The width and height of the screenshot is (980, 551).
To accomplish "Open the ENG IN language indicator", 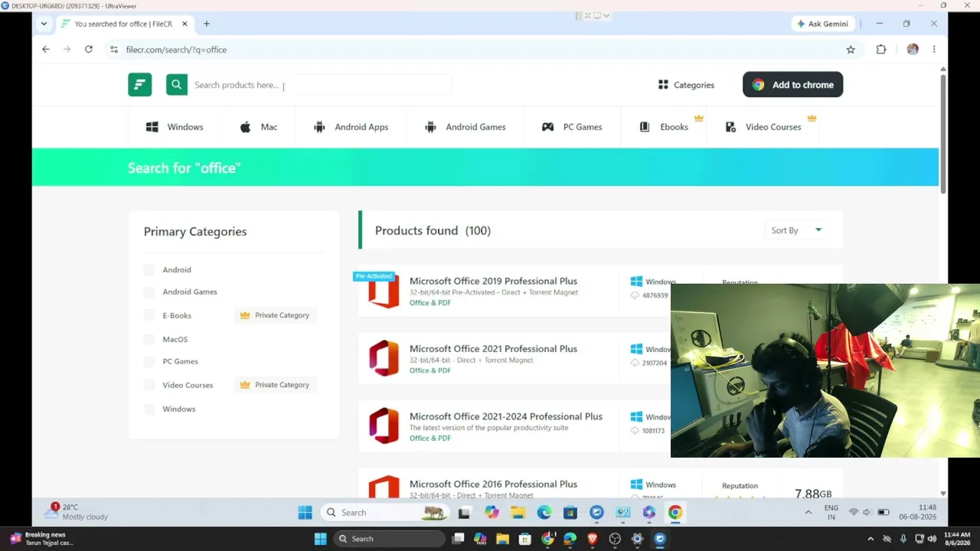I will [831, 513].
